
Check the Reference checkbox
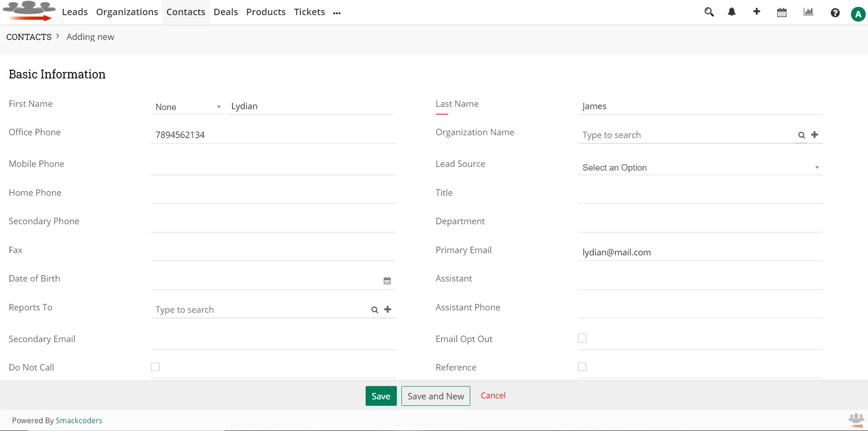coord(582,367)
